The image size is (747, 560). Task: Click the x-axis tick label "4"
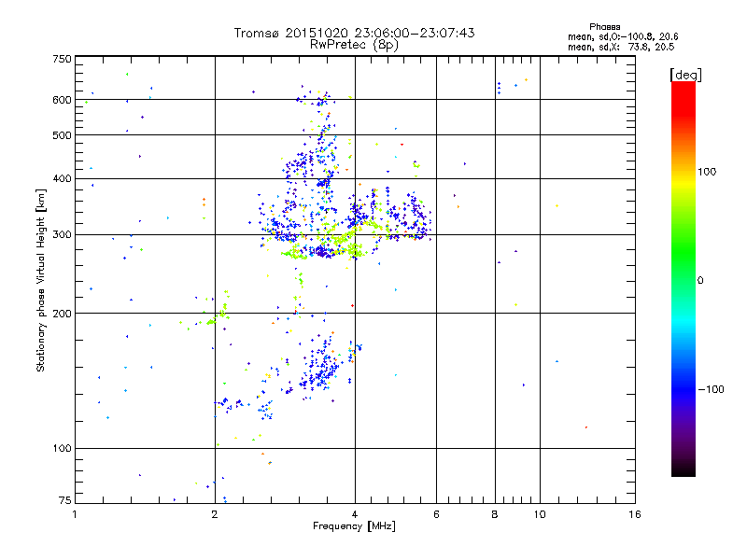[355, 514]
